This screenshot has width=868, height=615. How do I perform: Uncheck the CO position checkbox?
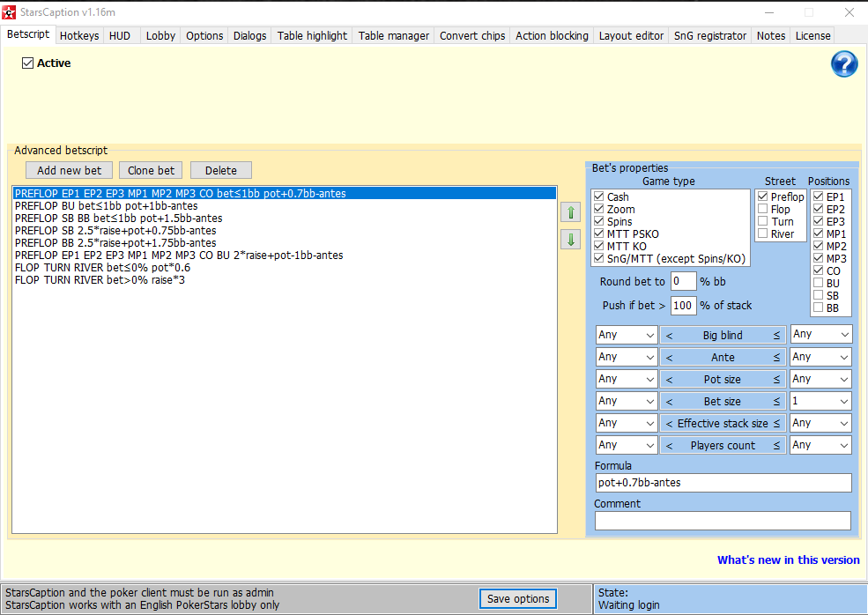[818, 270]
